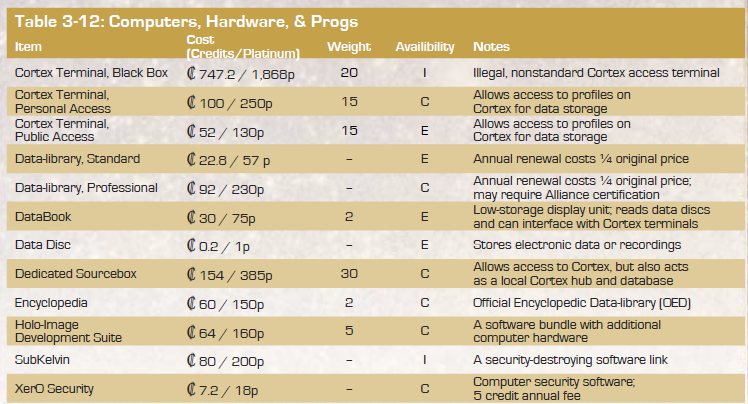Click the 'Availibility' column header

pos(425,47)
